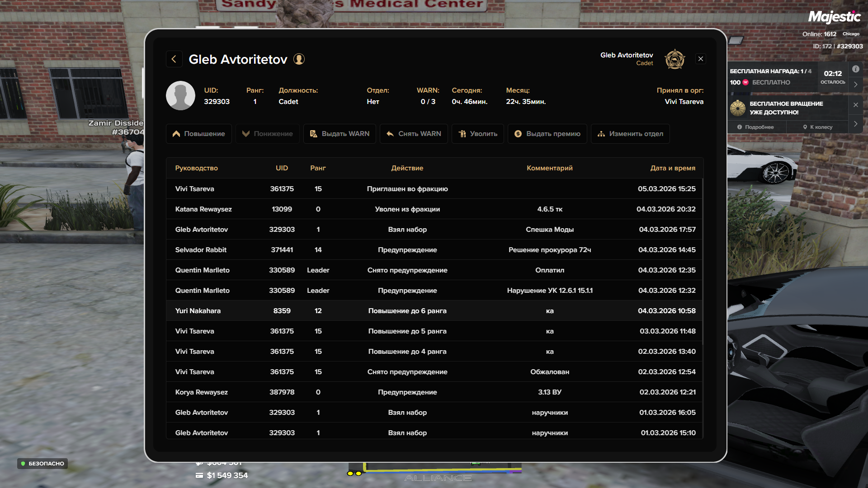Viewport: 868px width, 488px height.
Task: Click the fortune wheel icon
Action: click(x=738, y=108)
